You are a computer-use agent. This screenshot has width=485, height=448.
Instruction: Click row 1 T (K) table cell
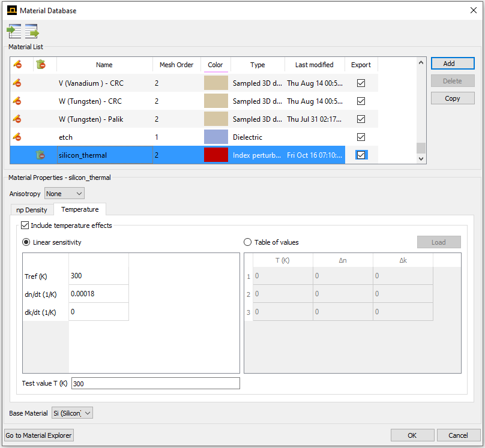(x=283, y=276)
